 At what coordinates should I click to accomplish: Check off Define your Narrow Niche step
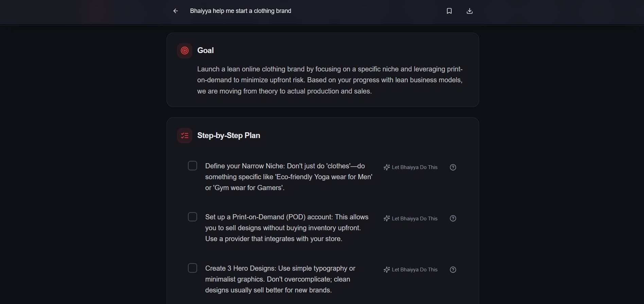point(192,166)
